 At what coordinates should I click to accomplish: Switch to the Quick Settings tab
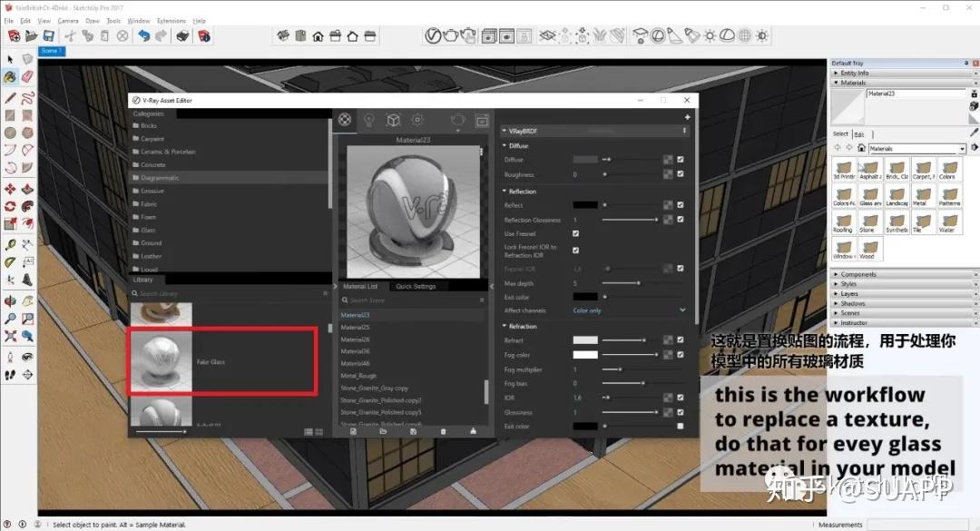tap(416, 287)
